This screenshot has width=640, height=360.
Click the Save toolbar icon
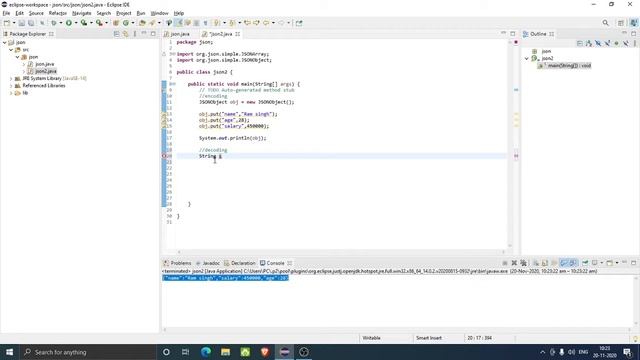pyautogui.click(x=22, y=23)
